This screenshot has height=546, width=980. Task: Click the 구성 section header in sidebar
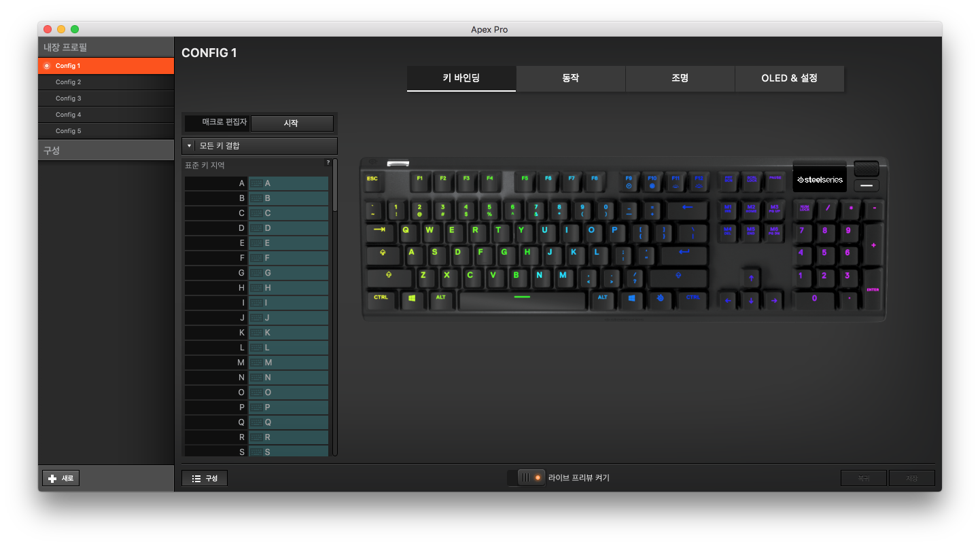106,150
